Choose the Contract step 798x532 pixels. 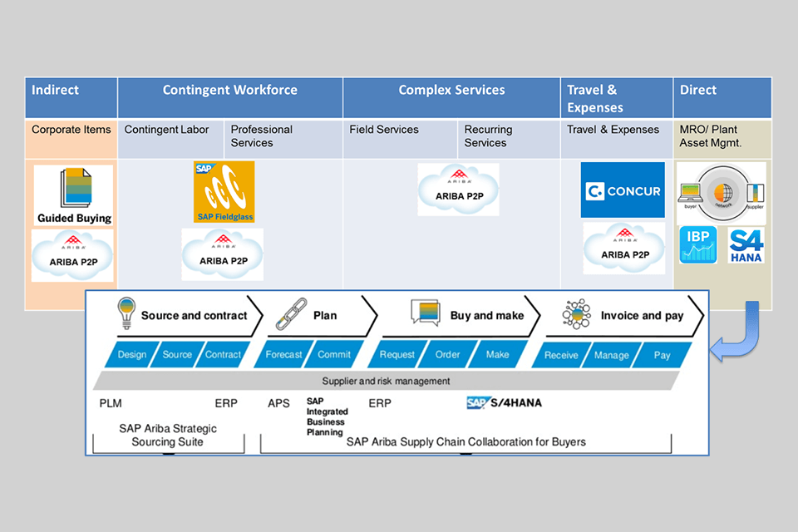(223, 354)
